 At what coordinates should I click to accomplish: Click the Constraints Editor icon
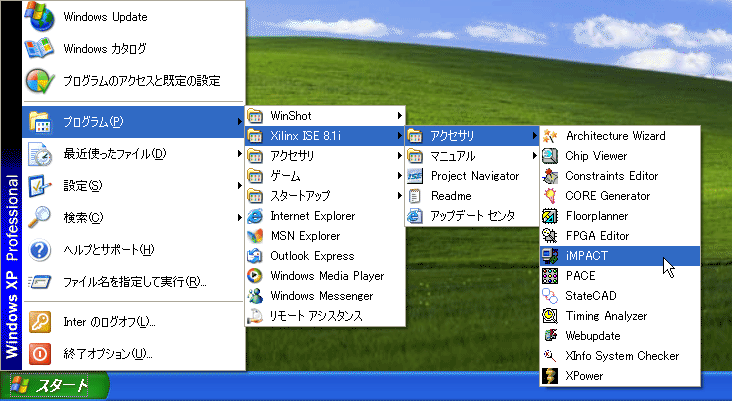point(549,176)
